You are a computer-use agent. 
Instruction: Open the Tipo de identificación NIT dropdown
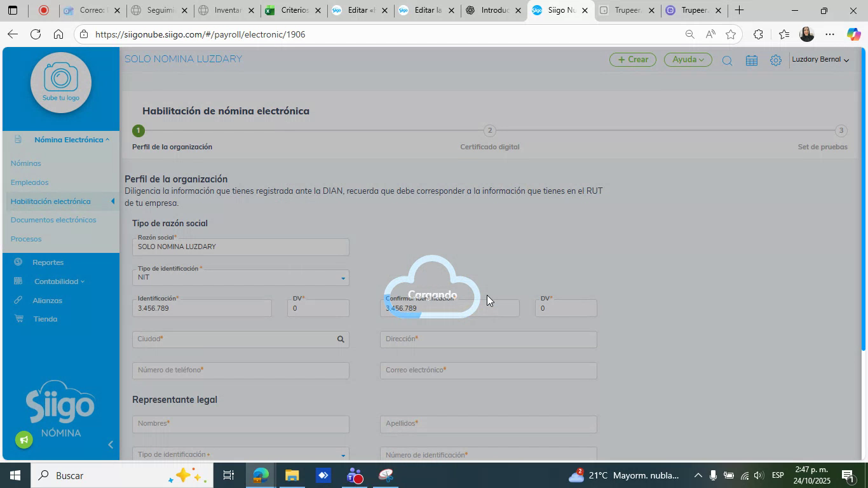point(241,278)
